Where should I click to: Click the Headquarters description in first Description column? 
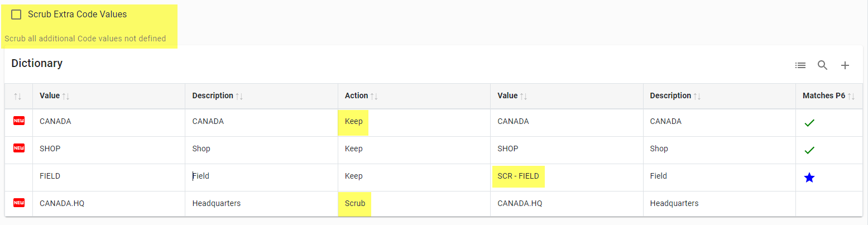(216, 203)
